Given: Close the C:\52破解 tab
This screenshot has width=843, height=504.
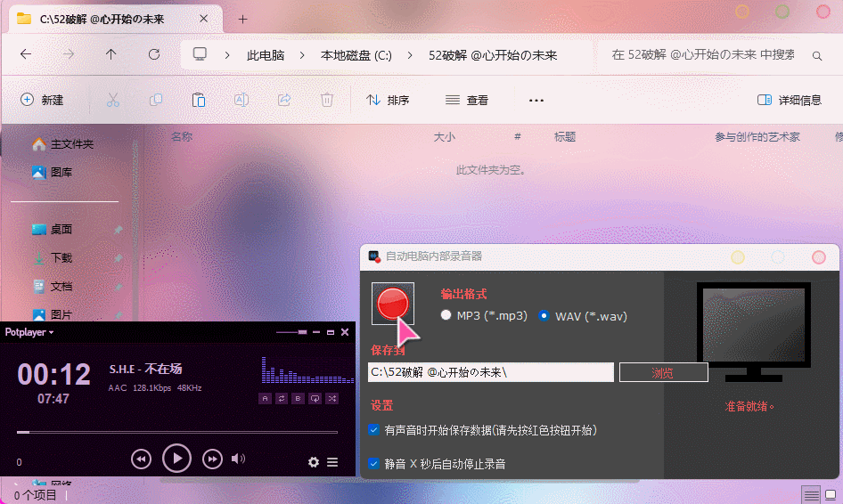Looking at the screenshot, I should (x=204, y=19).
